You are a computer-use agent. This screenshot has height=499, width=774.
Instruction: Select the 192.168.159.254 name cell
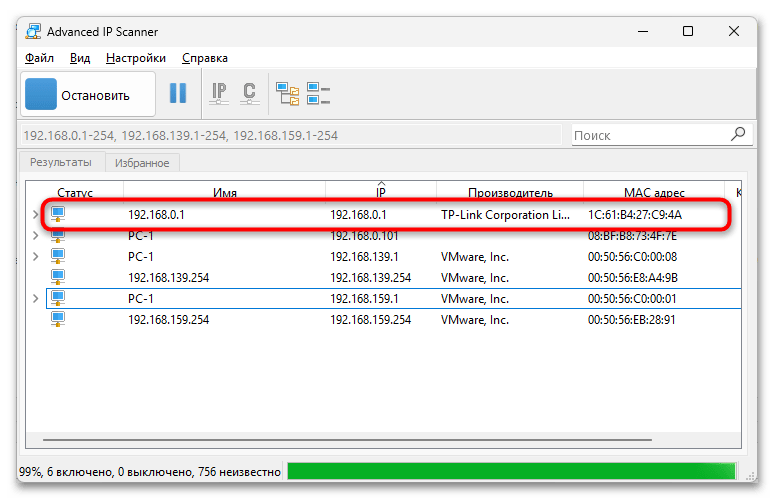pos(168,320)
